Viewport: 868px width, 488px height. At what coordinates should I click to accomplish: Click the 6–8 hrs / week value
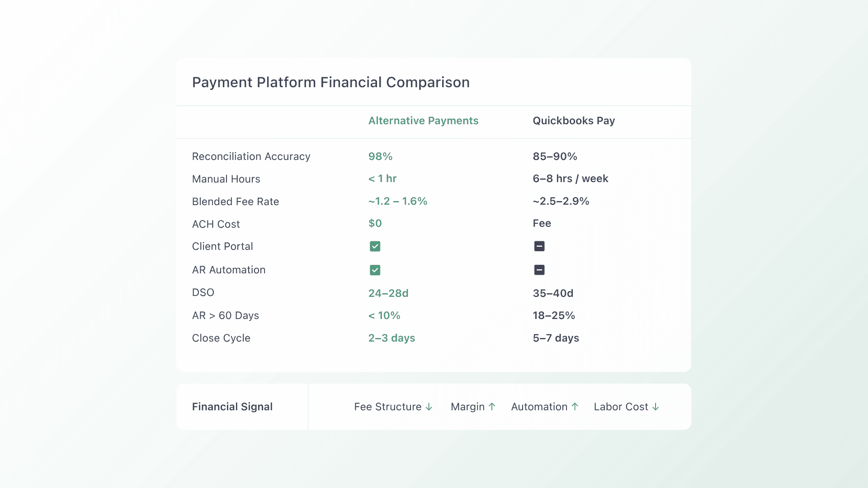tap(570, 178)
